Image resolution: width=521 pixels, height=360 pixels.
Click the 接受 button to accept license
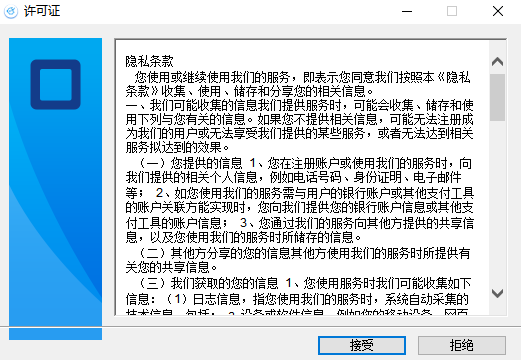pos(362,345)
